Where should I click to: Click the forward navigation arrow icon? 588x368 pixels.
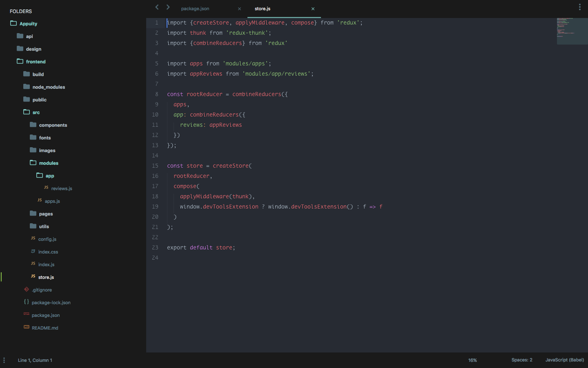tap(168, 7)
